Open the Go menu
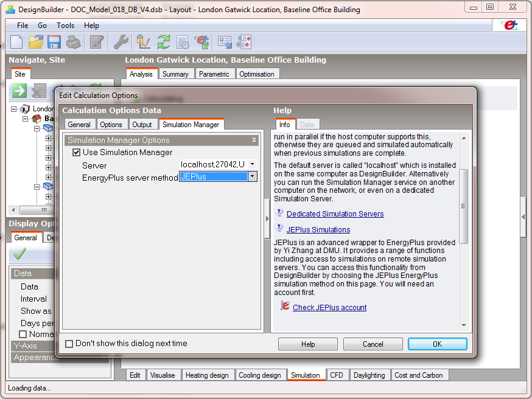Screen dimensions: 532x399 point(42,26)
